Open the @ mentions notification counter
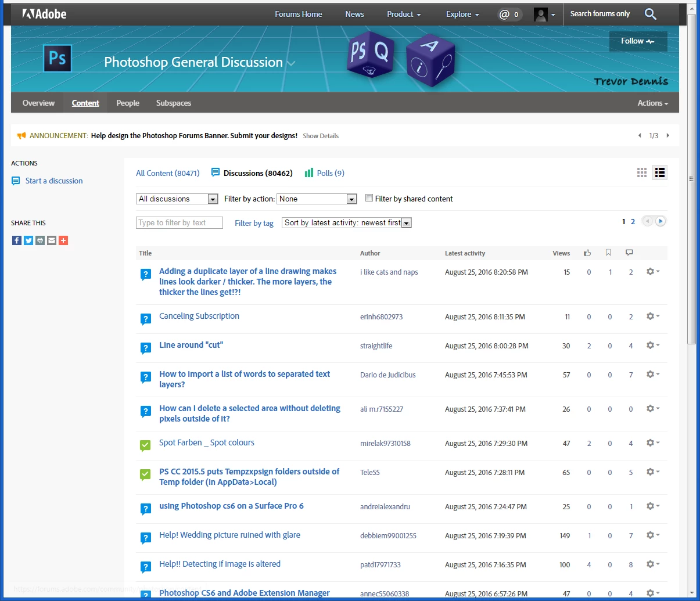 point(509,15)
